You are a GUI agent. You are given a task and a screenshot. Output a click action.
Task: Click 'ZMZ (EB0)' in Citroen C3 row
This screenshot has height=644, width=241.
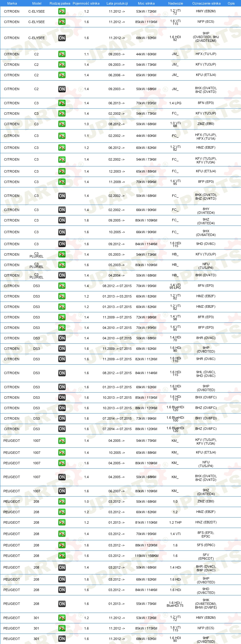[x=206, y=124]
